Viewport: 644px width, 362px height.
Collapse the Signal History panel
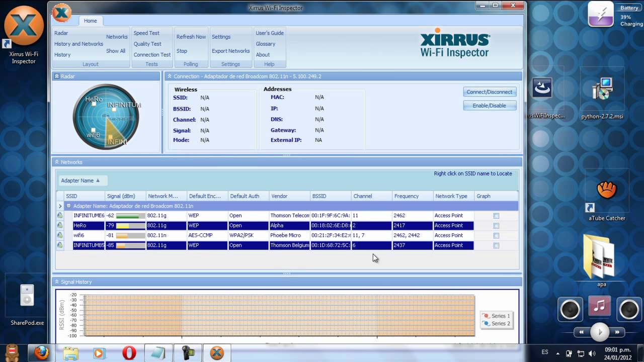click(57, 282)
